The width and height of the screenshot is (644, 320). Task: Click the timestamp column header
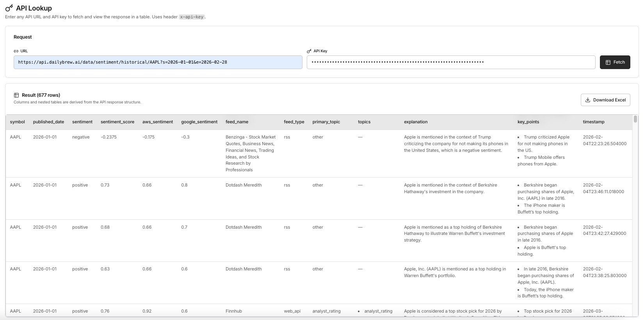point(594,122)
